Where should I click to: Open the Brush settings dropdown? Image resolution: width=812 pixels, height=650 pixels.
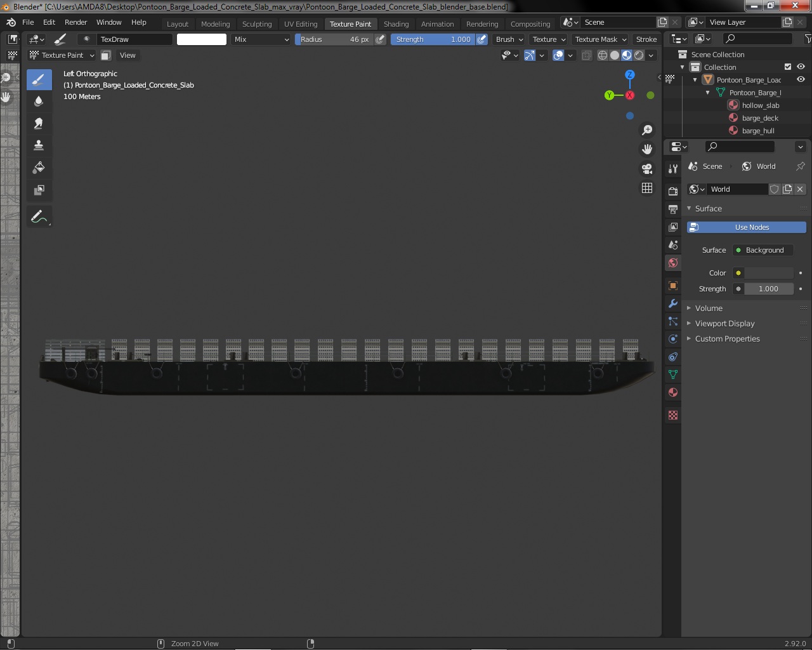click(x=509, y=39)
